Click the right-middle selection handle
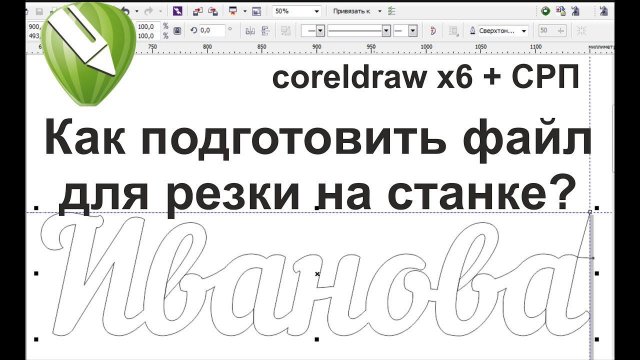 click(x=597, y=273)
